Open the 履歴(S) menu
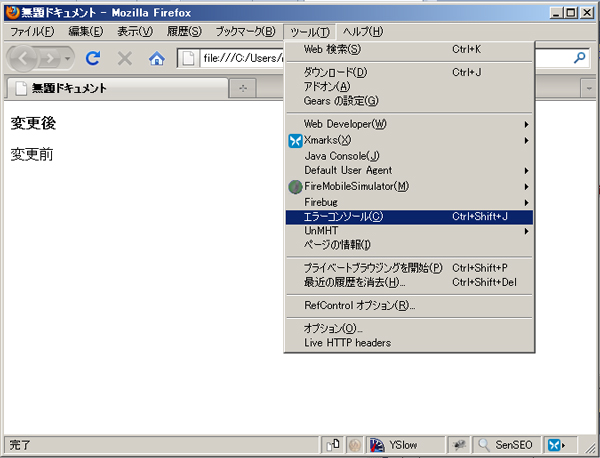This screenshot has width=600, height=458. [184, 31]
